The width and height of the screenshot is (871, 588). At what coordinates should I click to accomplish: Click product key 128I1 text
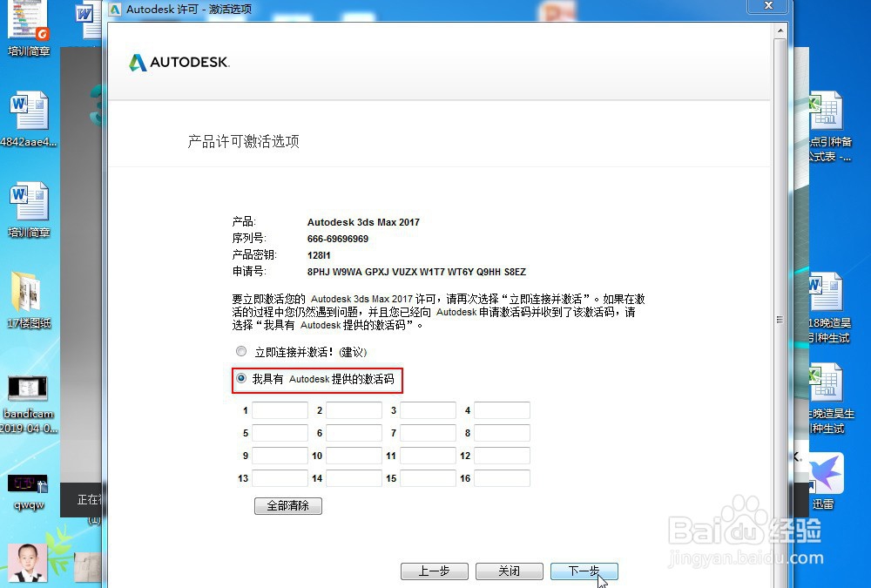319,255
